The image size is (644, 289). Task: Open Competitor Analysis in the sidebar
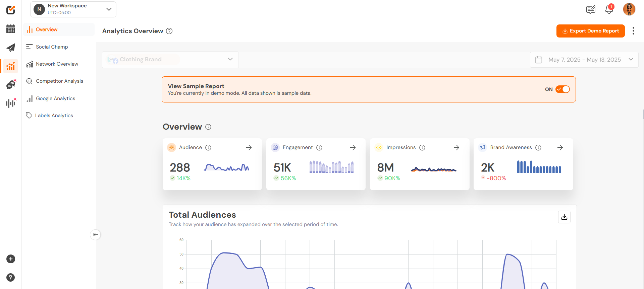click(59, 81)
